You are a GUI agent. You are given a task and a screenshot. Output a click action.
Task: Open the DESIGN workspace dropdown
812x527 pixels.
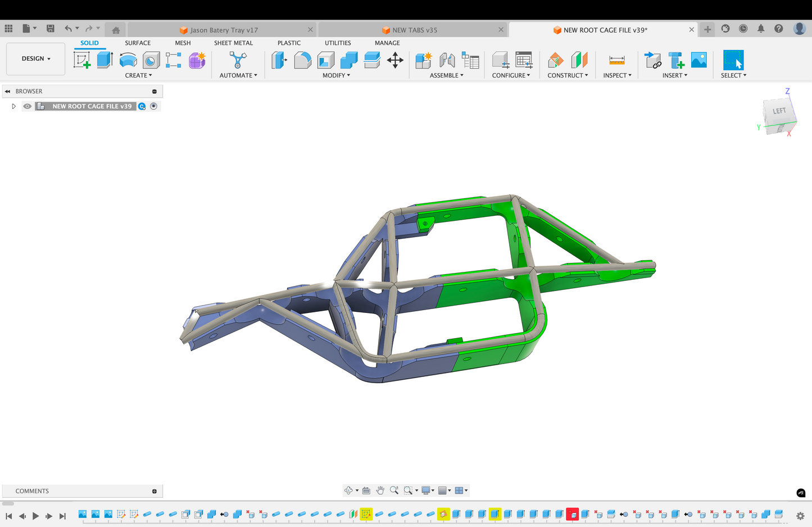(36, 58)
